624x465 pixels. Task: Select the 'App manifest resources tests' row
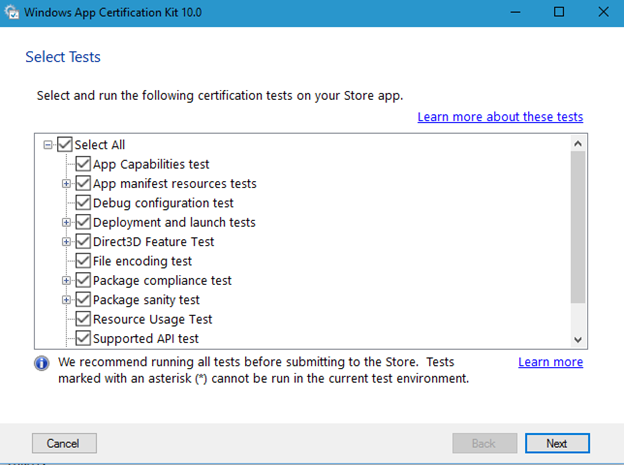tap(175, 184)
